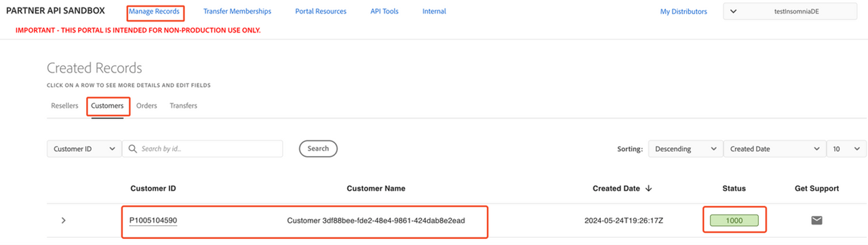Go to My Distributors
Screen dimensions: 868x245
coord(684,12)
